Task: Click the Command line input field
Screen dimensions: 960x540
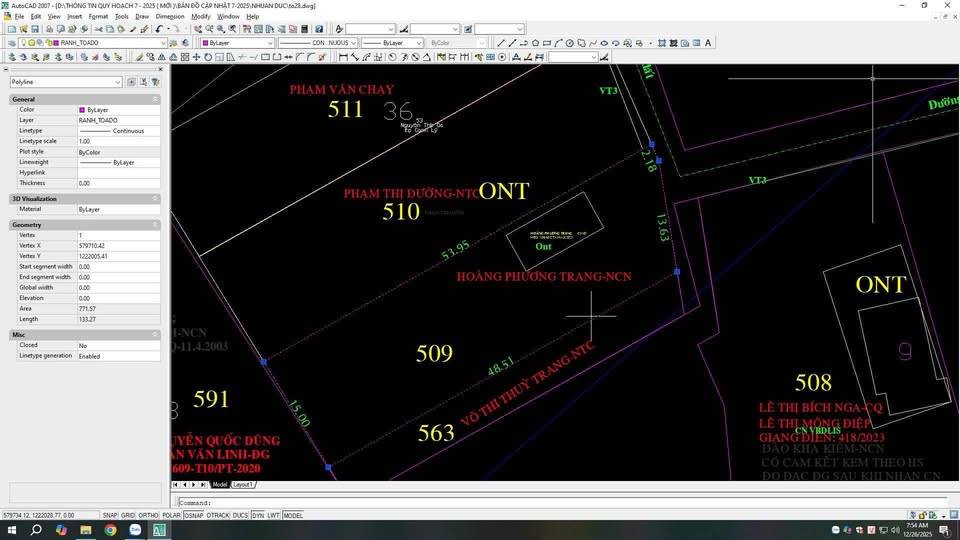Action: point(560,502)
